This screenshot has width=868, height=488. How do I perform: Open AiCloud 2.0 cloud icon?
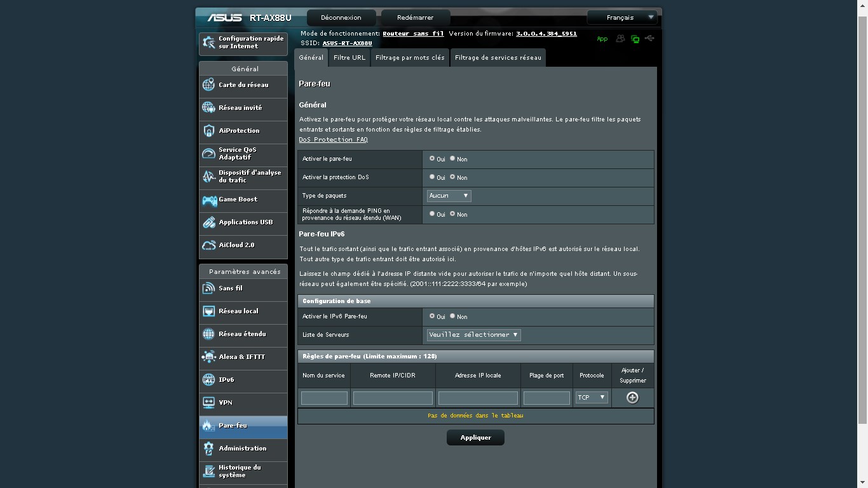click(208, 245)
